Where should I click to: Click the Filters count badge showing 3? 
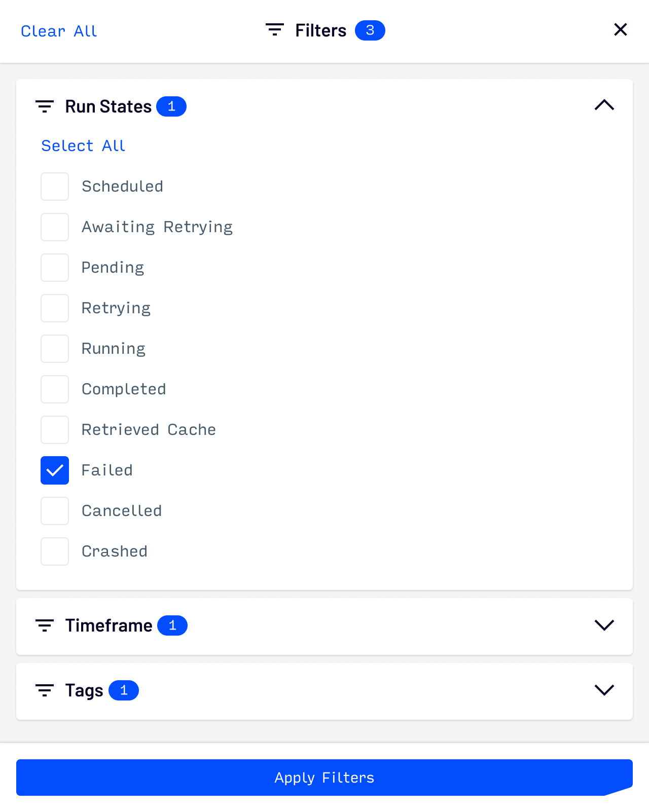point(370,30)
